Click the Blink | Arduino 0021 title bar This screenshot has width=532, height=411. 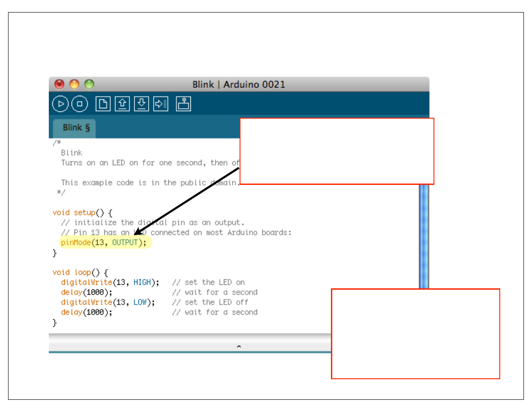click(x=239, y=84)
